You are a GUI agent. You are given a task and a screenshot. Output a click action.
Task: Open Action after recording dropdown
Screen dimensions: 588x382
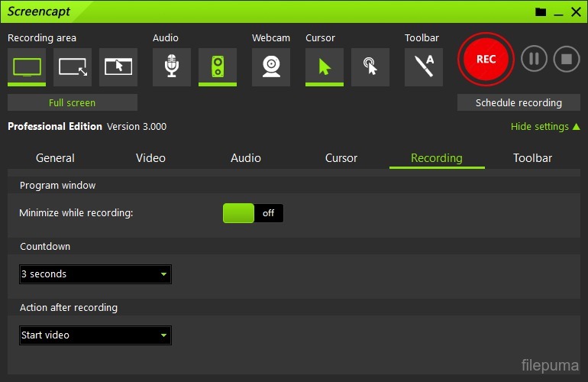click(95, 335)
